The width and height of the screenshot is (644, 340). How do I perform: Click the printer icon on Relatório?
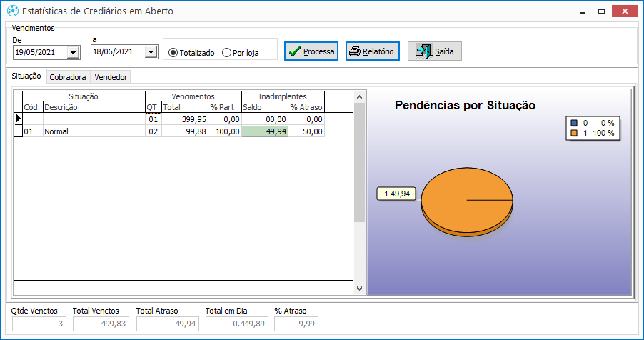355,51
